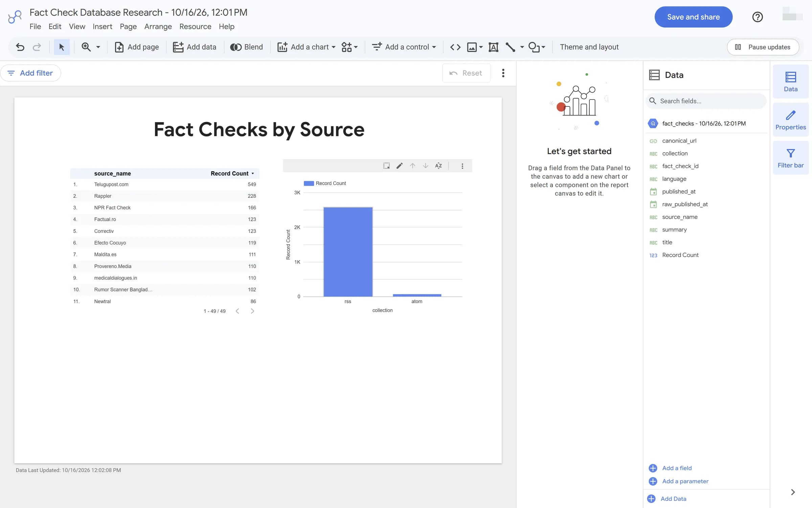Open the Add a chart dropdown
The height and width of the screenshot is (508, 812).
(x=306, y=47)
